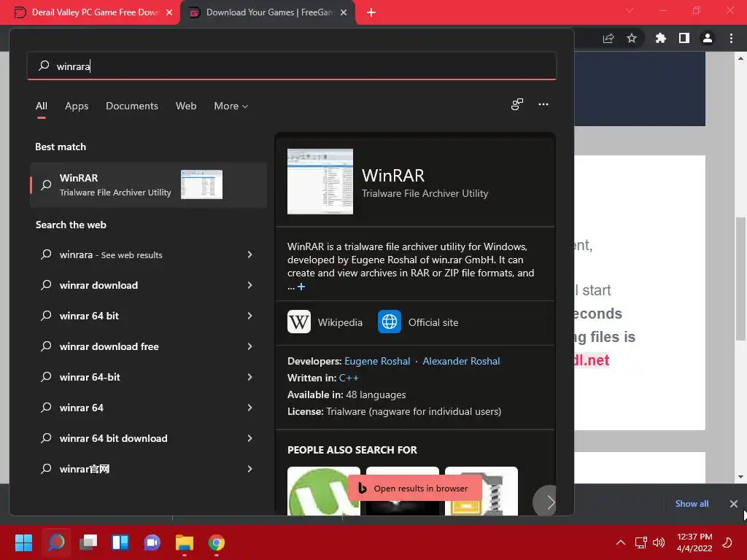Screen dimensions: 747x560
Task: Show hidden system tray icons
Action: click(621, 542)
